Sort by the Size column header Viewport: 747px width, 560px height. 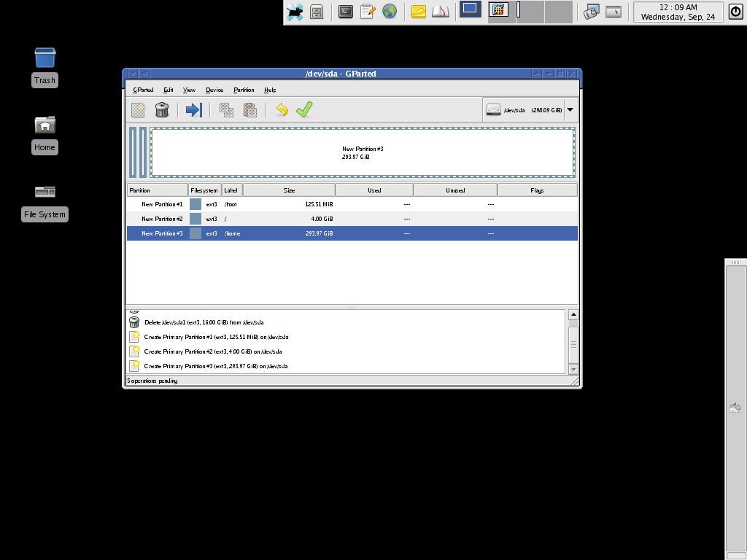click(289, 190)
